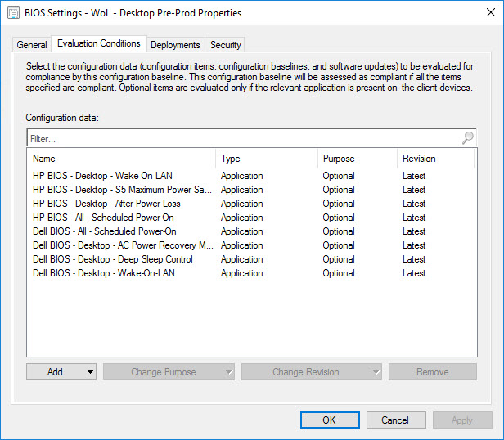Open the Deployments tab
504x440 pixels.
point(175,45)
